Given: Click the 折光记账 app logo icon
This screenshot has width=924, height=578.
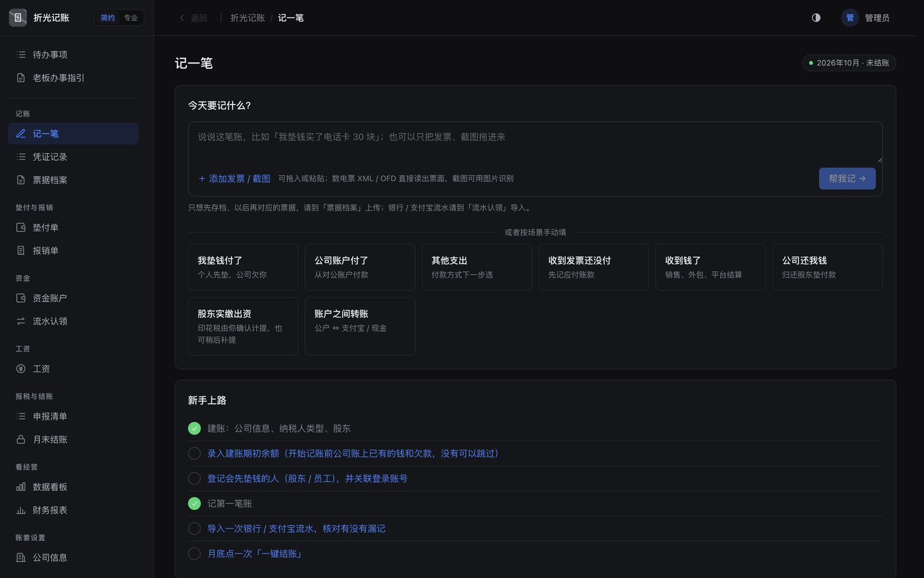Looking at the screenshot, I should point(18,18).
